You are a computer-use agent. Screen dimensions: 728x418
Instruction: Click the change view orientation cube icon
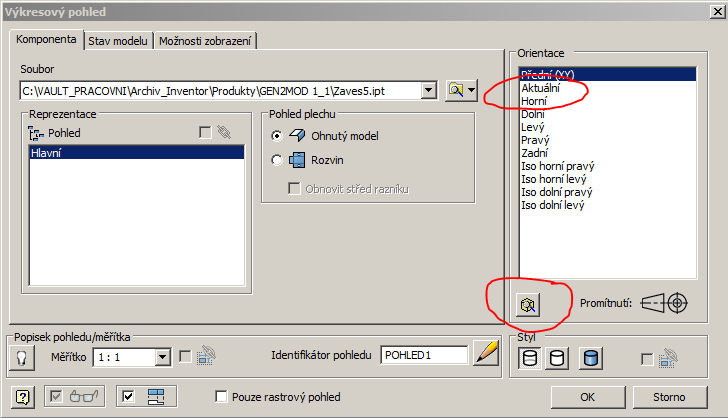pos(526,302)
